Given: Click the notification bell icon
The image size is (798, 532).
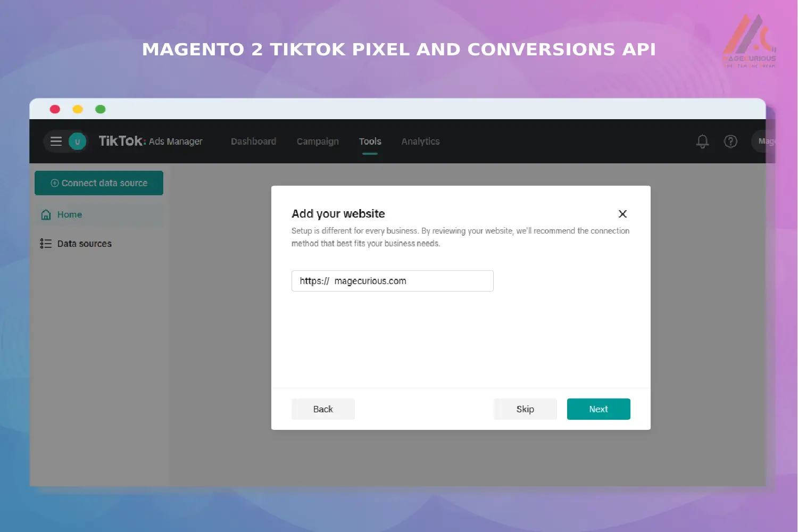Looking at the screenshot, I should (x=702, y=141).
